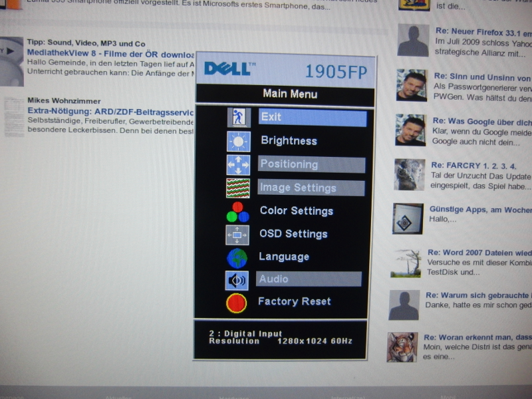The height and width of the screenshot is (399, 532).
Task: Select the Brightness menu label
Action: 289,140
